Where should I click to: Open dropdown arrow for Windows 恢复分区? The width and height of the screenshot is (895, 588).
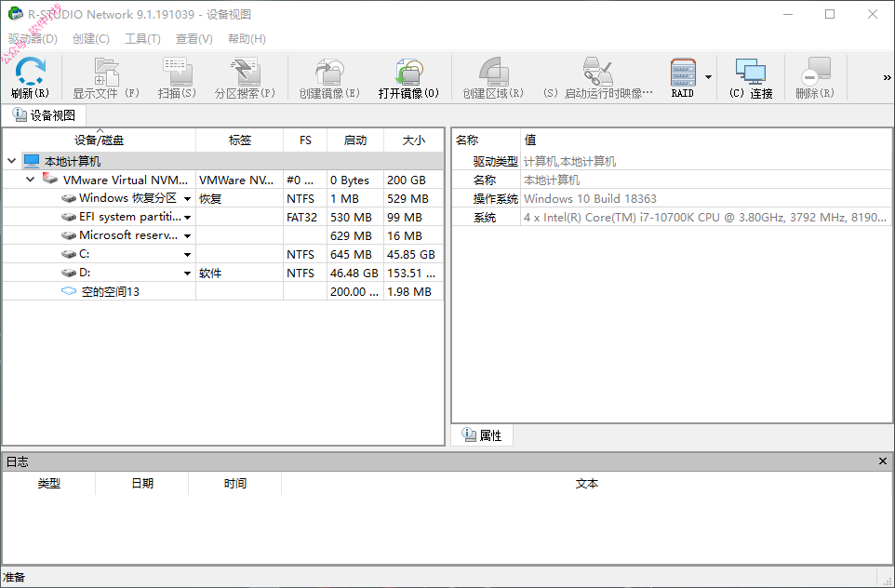[x=187, y=199]
